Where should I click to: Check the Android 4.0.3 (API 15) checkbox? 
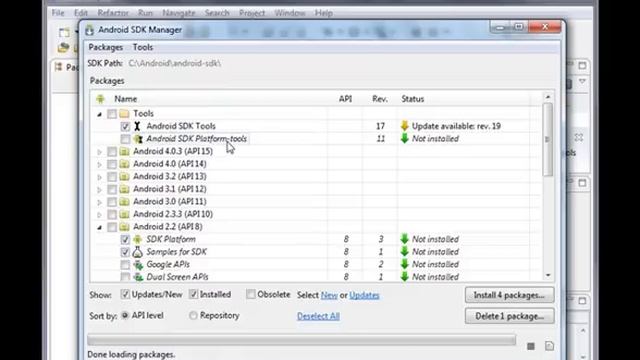coord(112,152)
